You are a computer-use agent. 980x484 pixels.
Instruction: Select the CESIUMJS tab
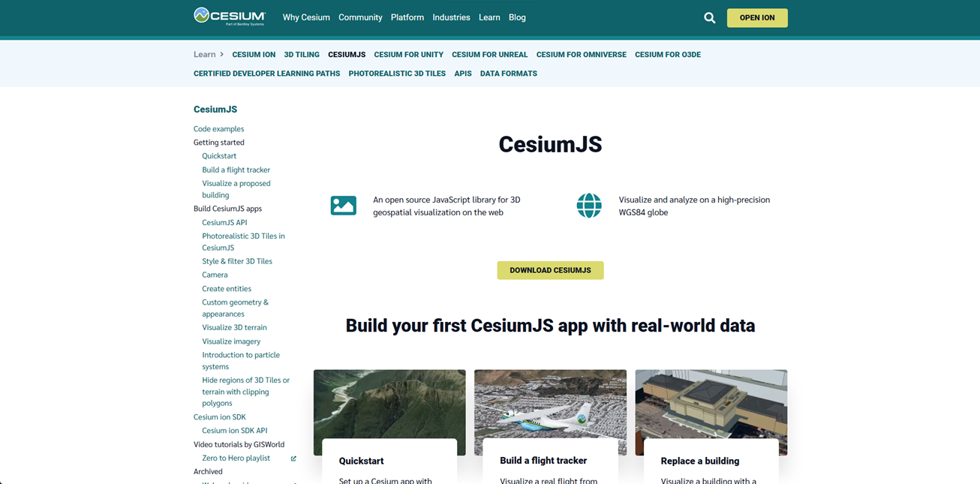click(x=347, y=55)
